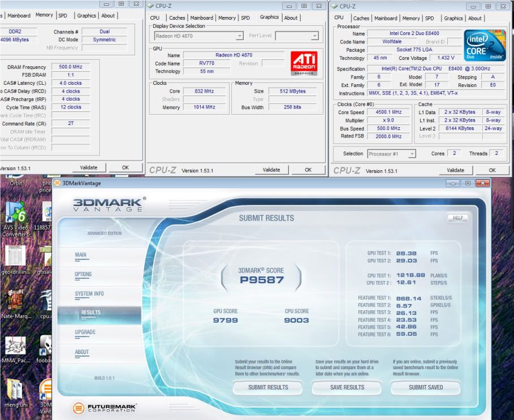
Task: Open the geo-drilling document desktop icon
Action: (x=15, y=260)
